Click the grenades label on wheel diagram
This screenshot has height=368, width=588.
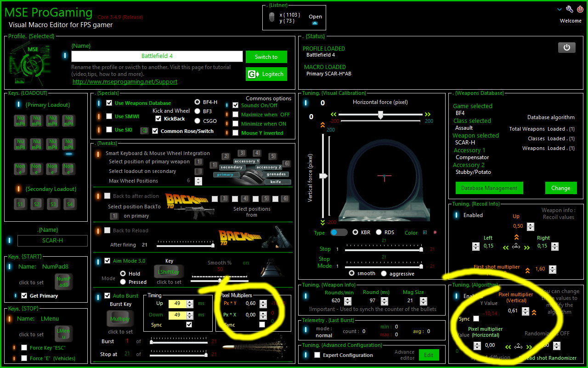(276, 174)
